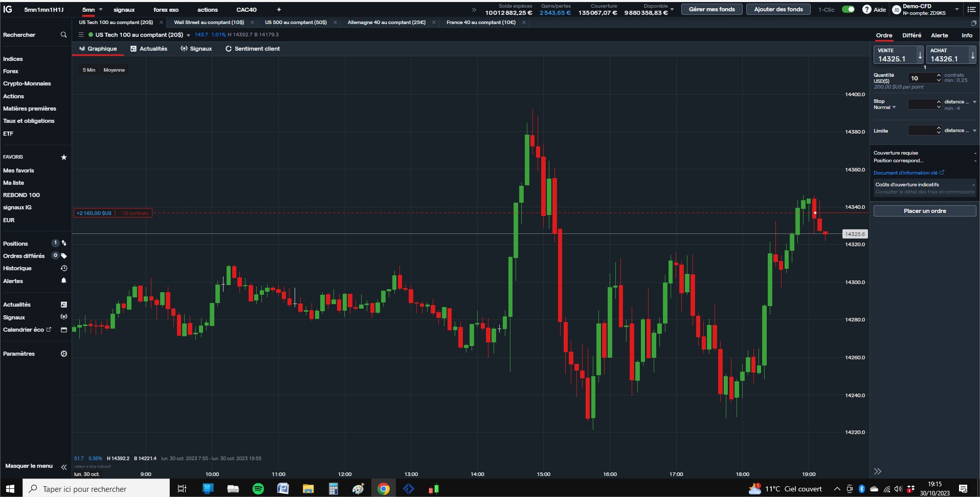Open Paramètres gear icon

tap(64, 354)
